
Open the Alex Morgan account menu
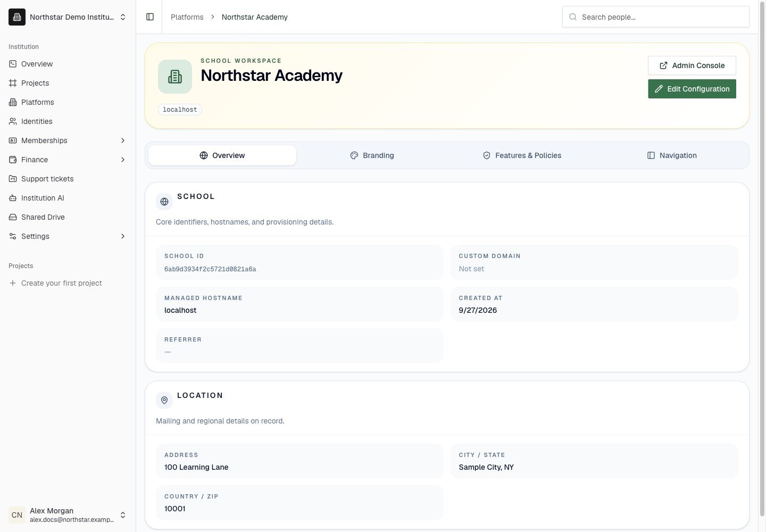(68, 515)
